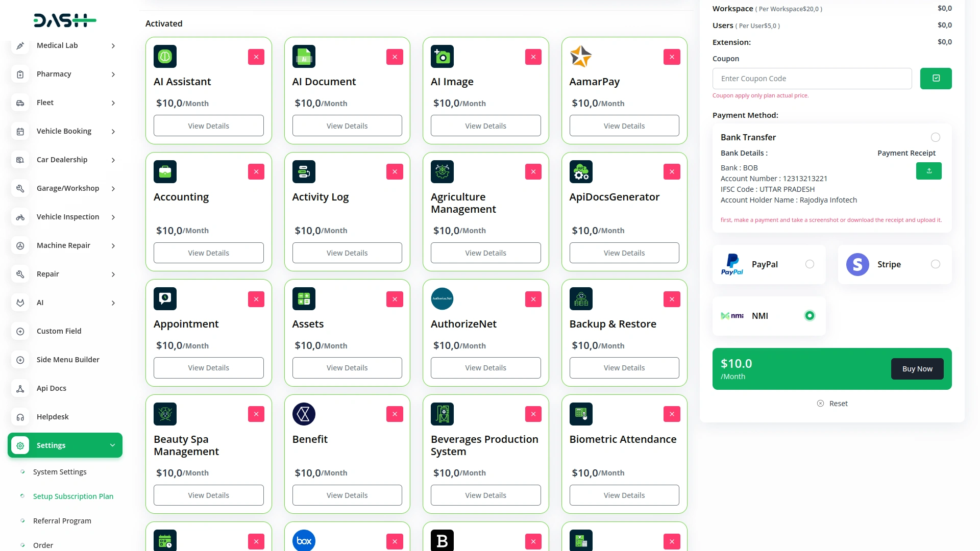The image size is (980, 551).
Task: Collapse the Settings sidebar section
Action: (x=112, y=445)
